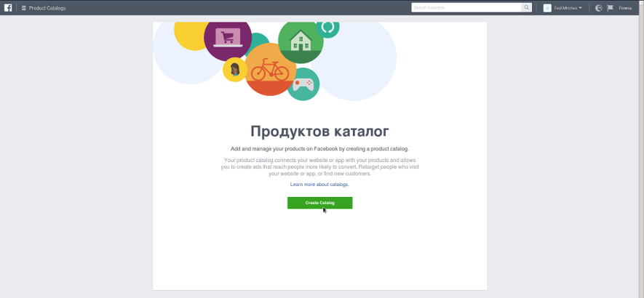
Task: Click the account avatar in header
Action: [x=547, y=8]
